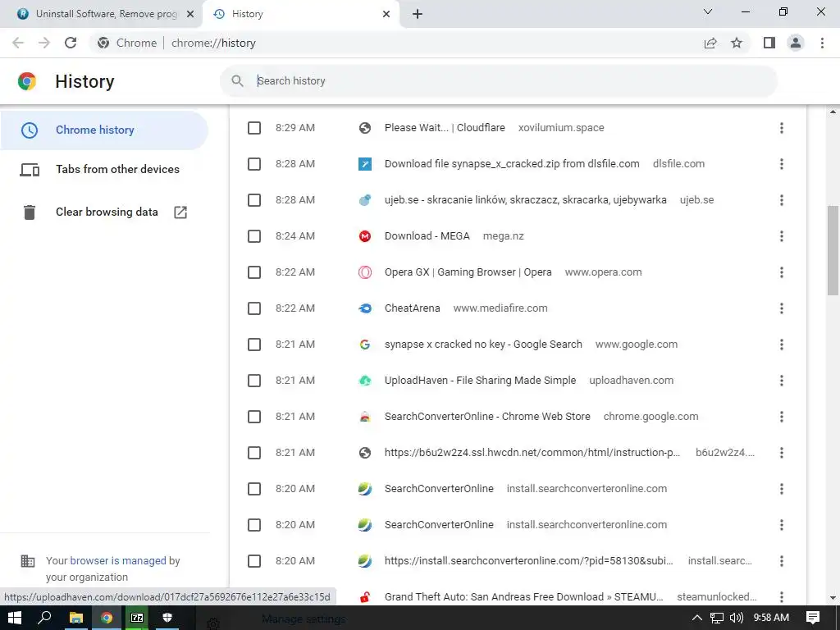Check the ujeb.se entry checkbox
This screenshot has height=630, width=840.
coord(254,200)
